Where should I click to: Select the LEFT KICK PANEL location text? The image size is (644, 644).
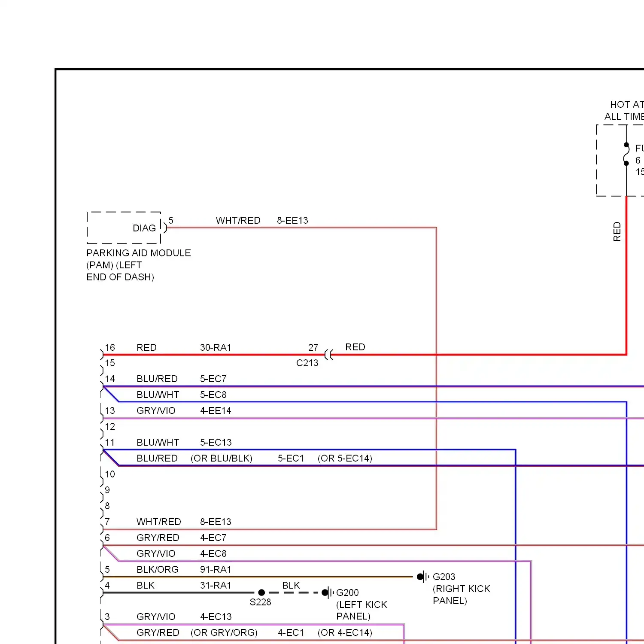(x=361, y=611)
